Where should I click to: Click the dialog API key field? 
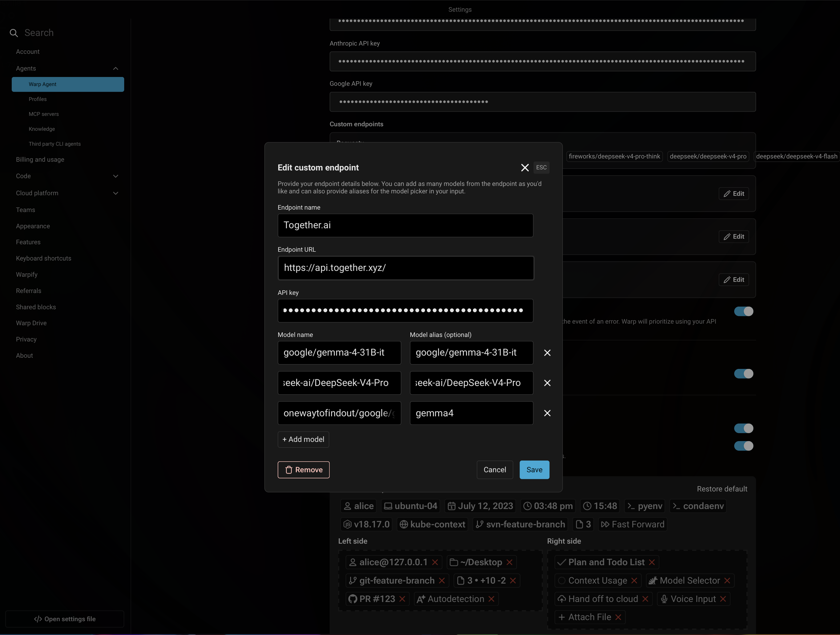point(405,311)
